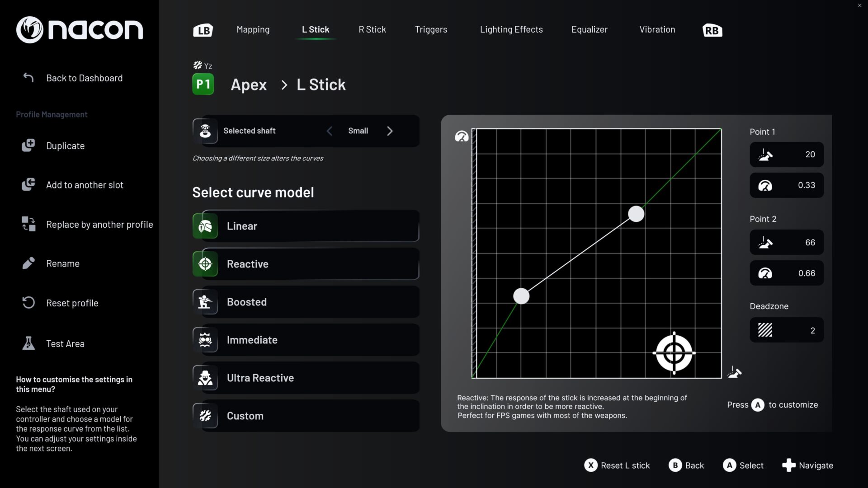Open the Deadzone value field
The height and width of the screenshot is (488, 868).
coord(786,330)
